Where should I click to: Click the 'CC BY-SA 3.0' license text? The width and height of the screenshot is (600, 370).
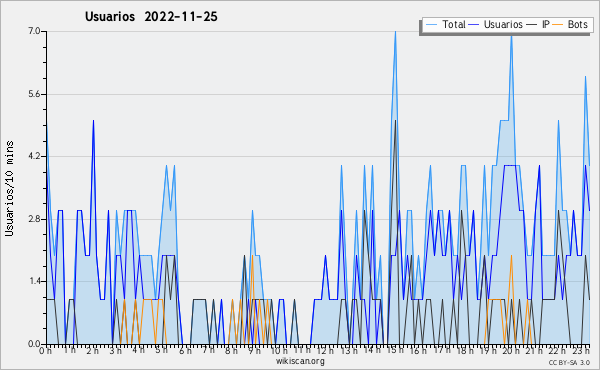(x=569, y=363)
